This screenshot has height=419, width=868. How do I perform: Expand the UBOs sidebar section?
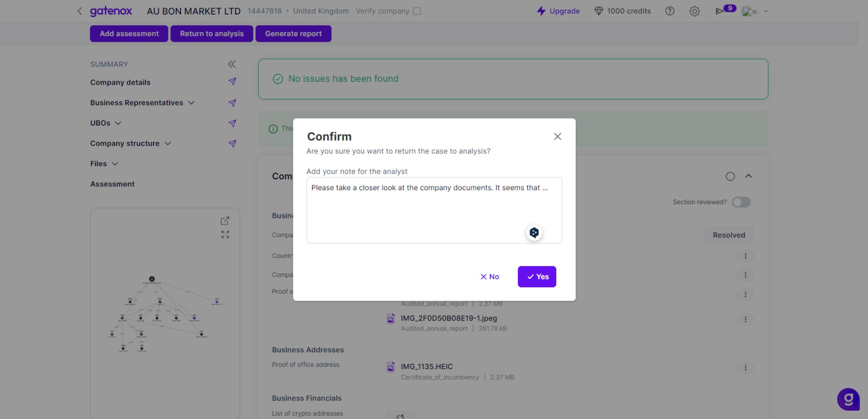pos(118,123)
